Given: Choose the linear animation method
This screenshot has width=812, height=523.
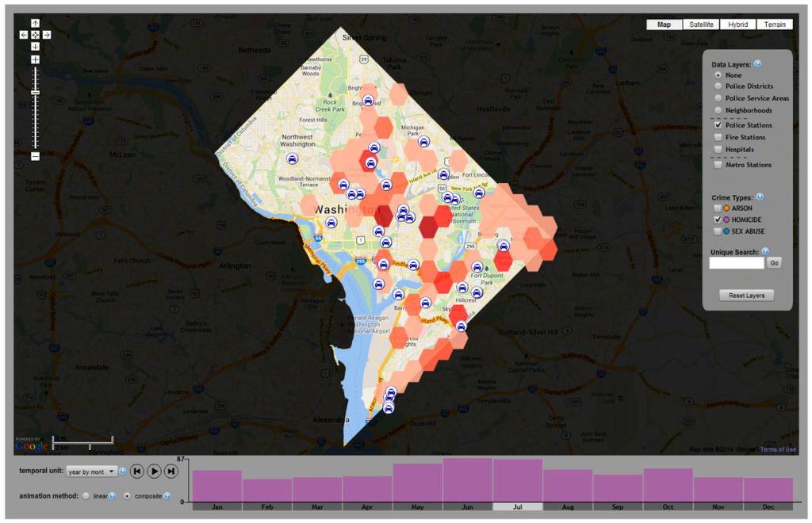Looking at the screenshot, I should click(x=85, y=497).
